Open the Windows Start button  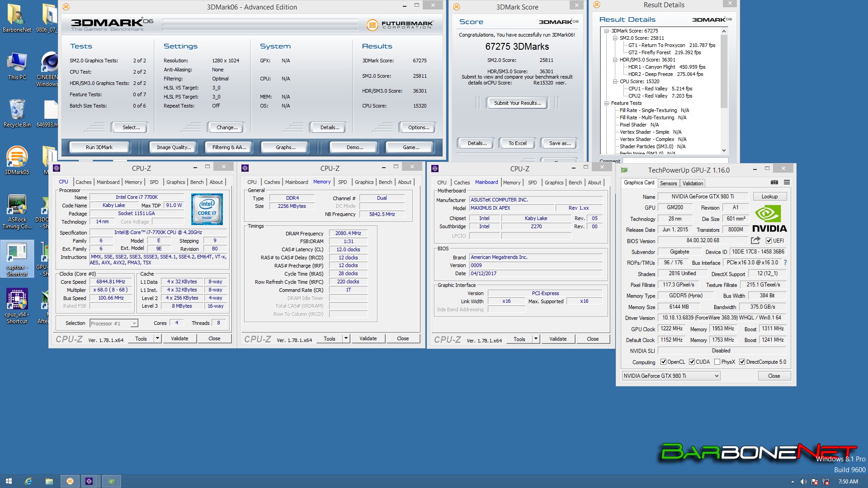9,481
